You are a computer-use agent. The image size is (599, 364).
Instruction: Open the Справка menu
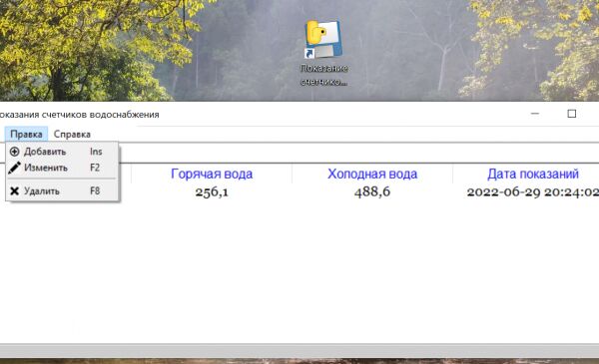72,135
